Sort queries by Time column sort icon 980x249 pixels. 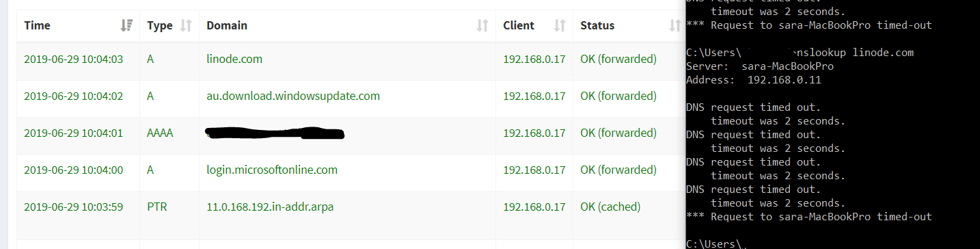coord(126,26)
